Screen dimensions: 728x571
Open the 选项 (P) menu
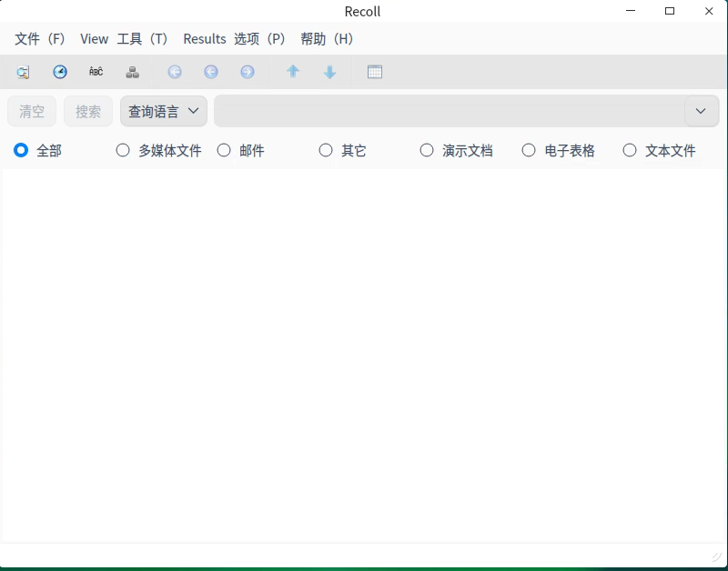[x=259, y=39]
